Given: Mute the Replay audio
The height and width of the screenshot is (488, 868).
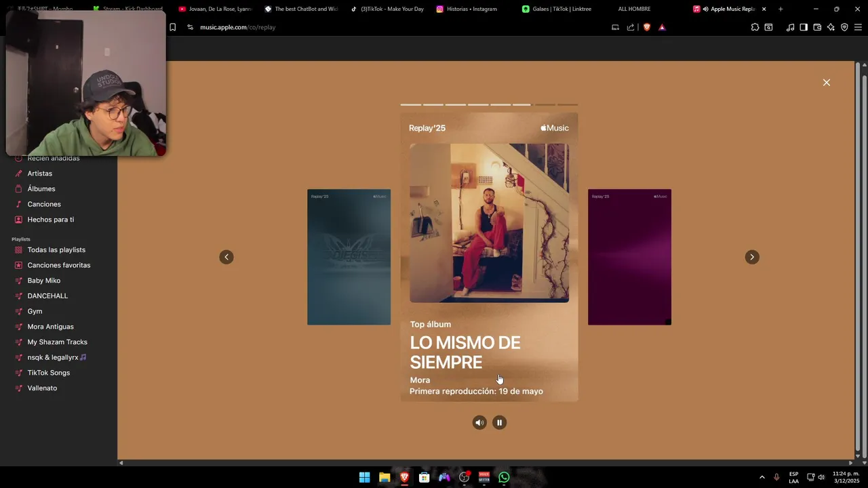Looking at the screenshot, I should click(479, 422).
